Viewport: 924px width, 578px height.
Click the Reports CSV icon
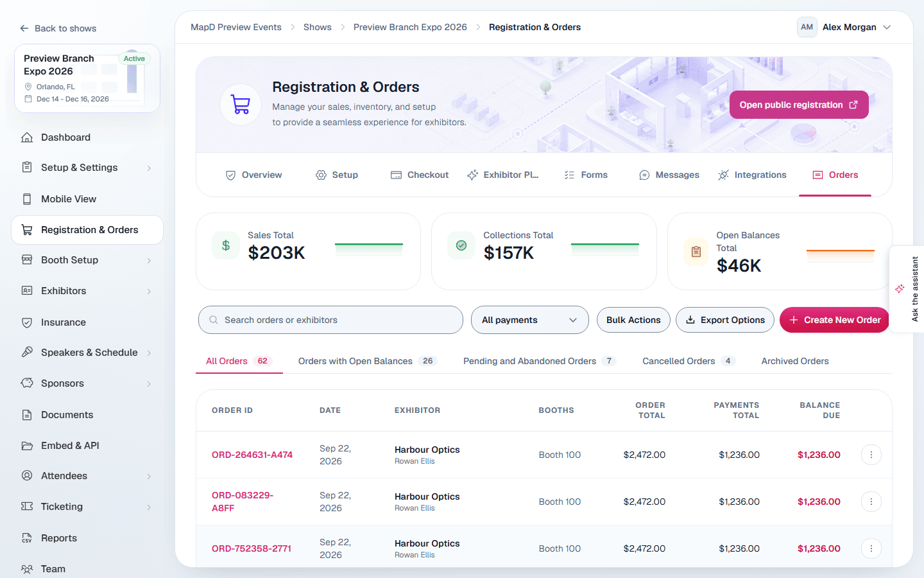click(x=27, y=538)
